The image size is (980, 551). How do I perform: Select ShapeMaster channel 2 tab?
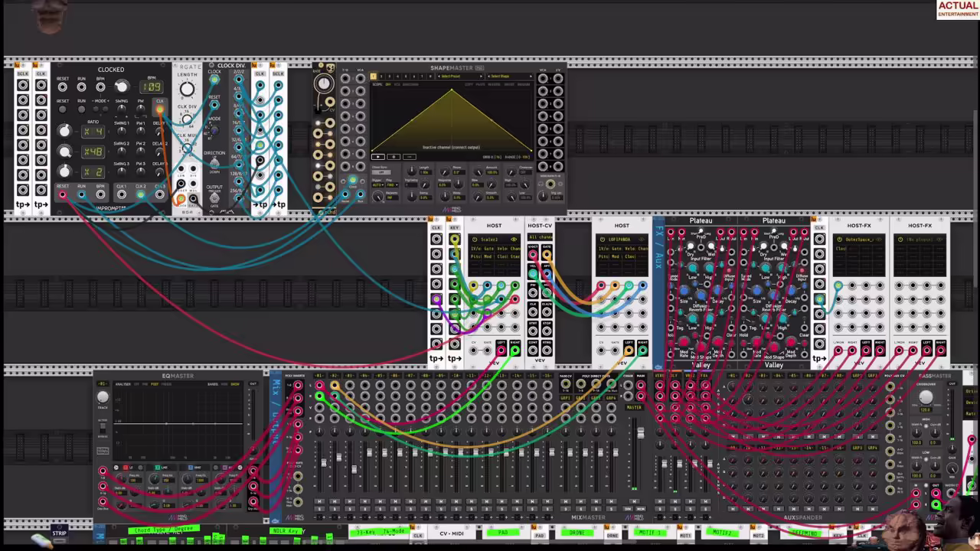click(x=381, y=77)
